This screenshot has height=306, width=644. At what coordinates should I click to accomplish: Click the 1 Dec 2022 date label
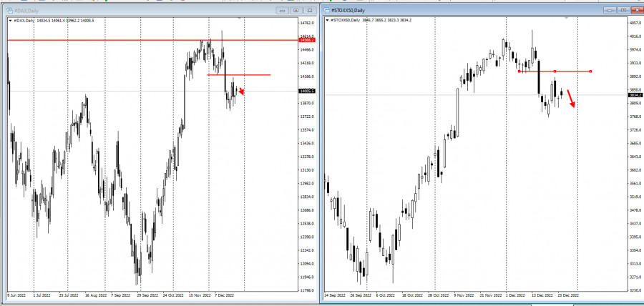point(515,295)
